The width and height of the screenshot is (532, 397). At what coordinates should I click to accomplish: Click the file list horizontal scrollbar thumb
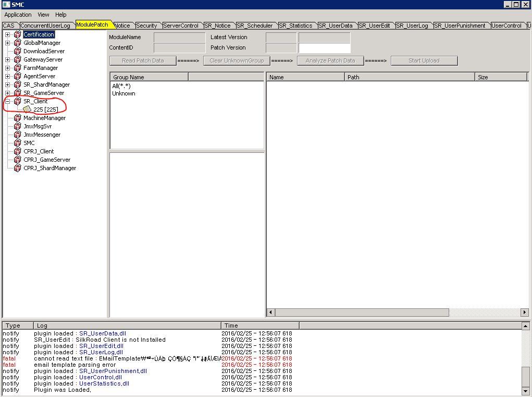[x=361, y=312]
